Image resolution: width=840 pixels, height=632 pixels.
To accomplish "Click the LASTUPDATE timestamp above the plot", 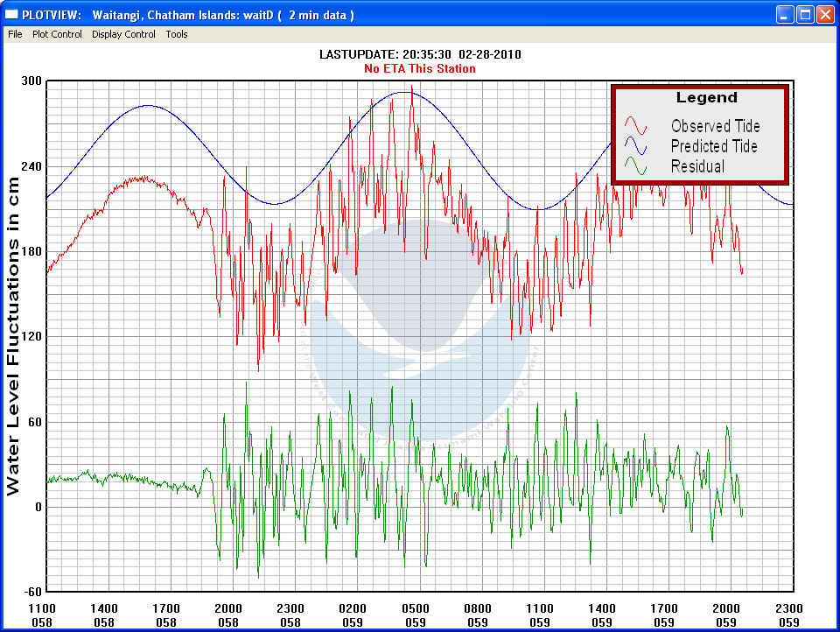I will point(420,54).
